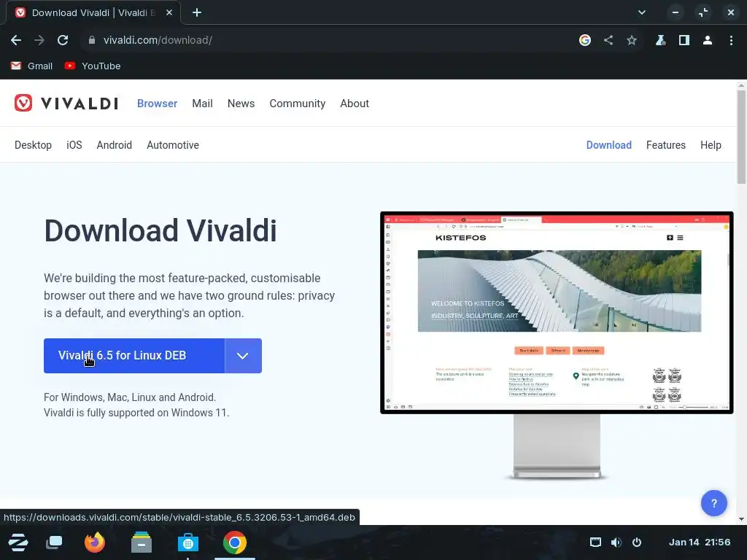Open the screen keyboard tray icon
Viewport: 747px width, 560px height.
(595, 542)
